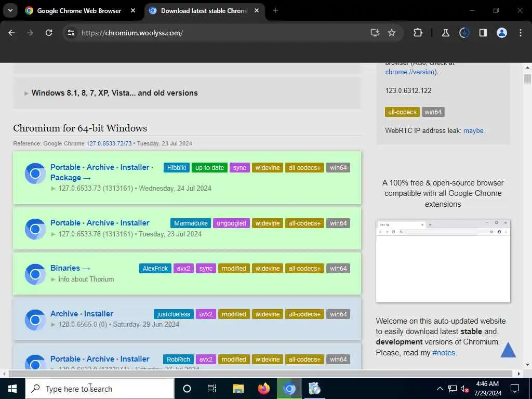This screenshot has height=399, width=532.
Task: Click Chromium logo in AlexFrick Binaries row
Action: coord(35,274)
